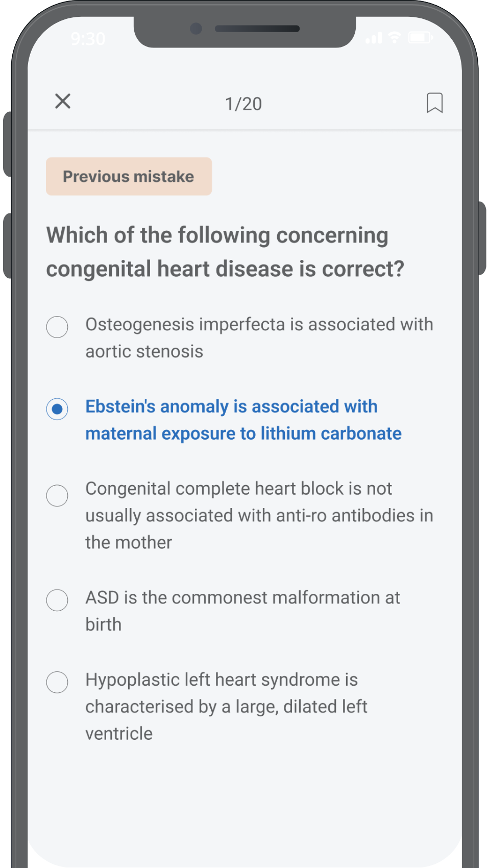Bookmark this question
Viewport: 488px width, 868px height.
434,103
